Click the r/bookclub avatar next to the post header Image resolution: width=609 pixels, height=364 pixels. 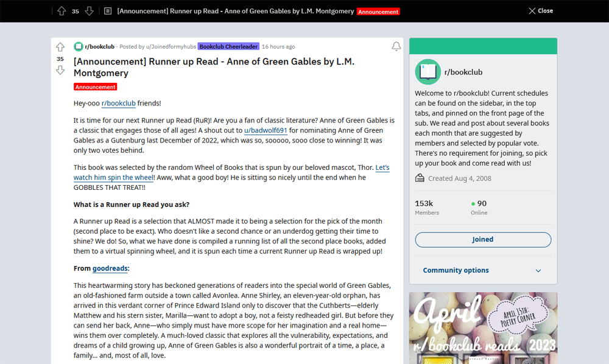pos(79,47)
